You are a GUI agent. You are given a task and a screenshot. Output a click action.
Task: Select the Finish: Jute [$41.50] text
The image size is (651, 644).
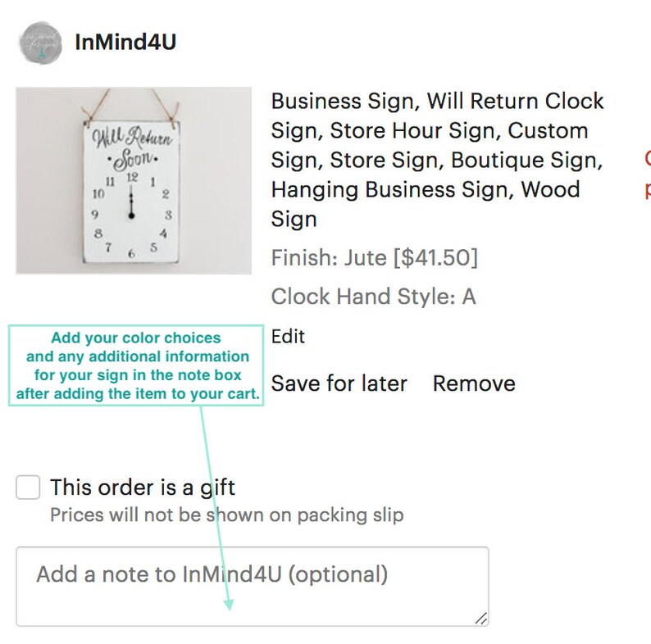(374, 257)
